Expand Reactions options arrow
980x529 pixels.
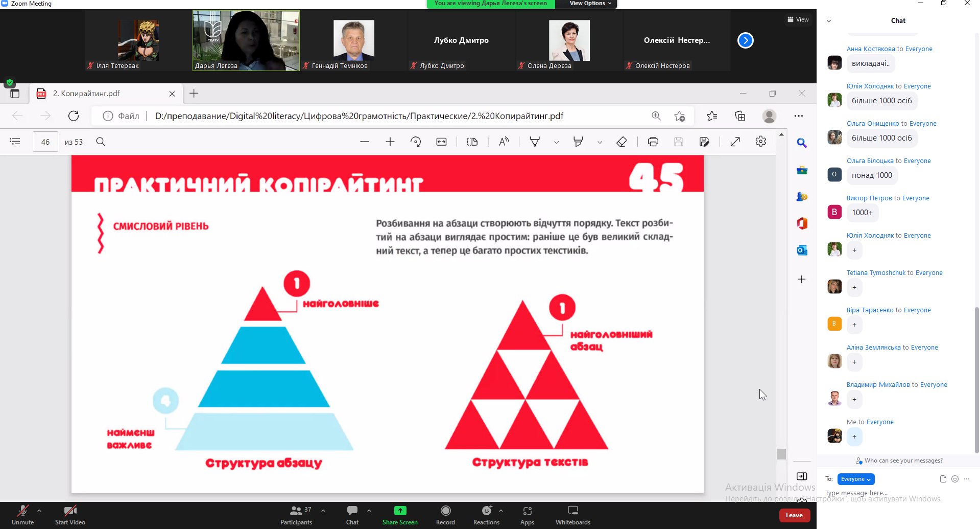click(x=501, y=510)
